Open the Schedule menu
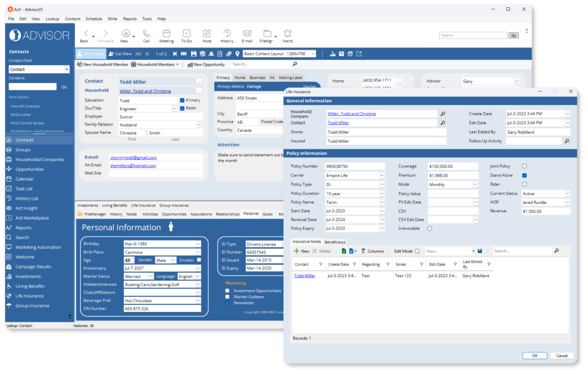Viewport: 588px width, 374px height. click(x=94, y=19)
